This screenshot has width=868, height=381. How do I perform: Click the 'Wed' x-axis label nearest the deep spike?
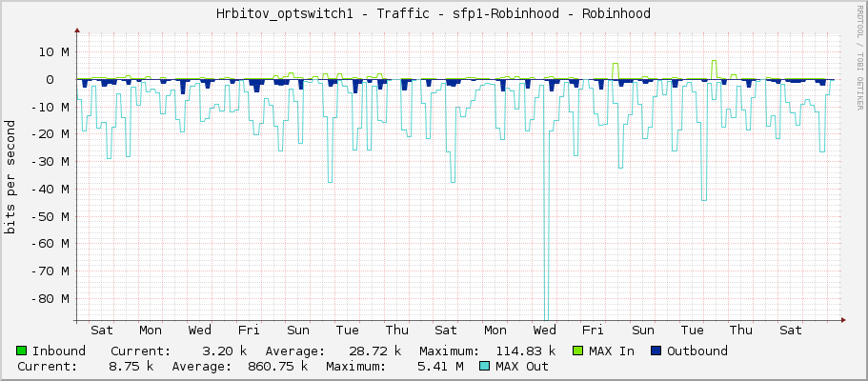click(x=544, y=331)
